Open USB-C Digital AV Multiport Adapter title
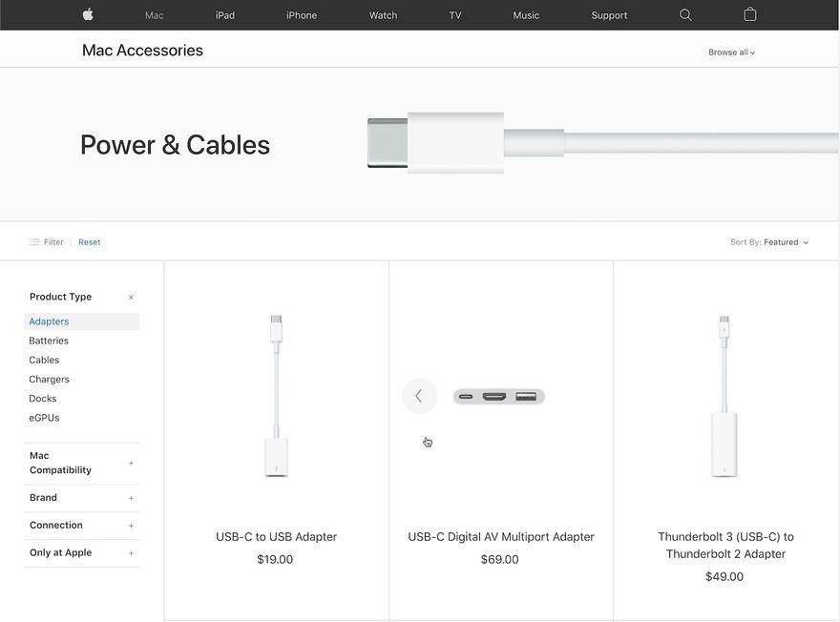 [501, 537]
